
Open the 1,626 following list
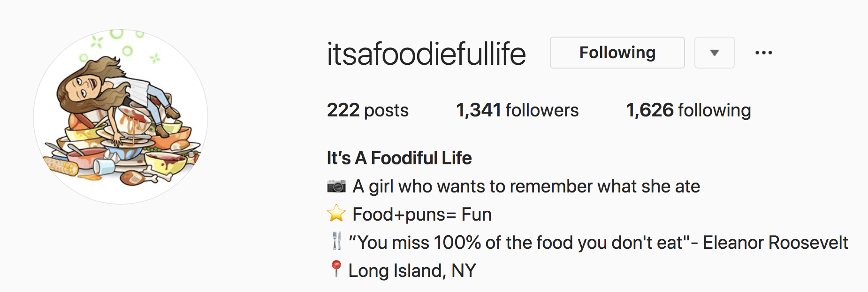click(688, 110)
